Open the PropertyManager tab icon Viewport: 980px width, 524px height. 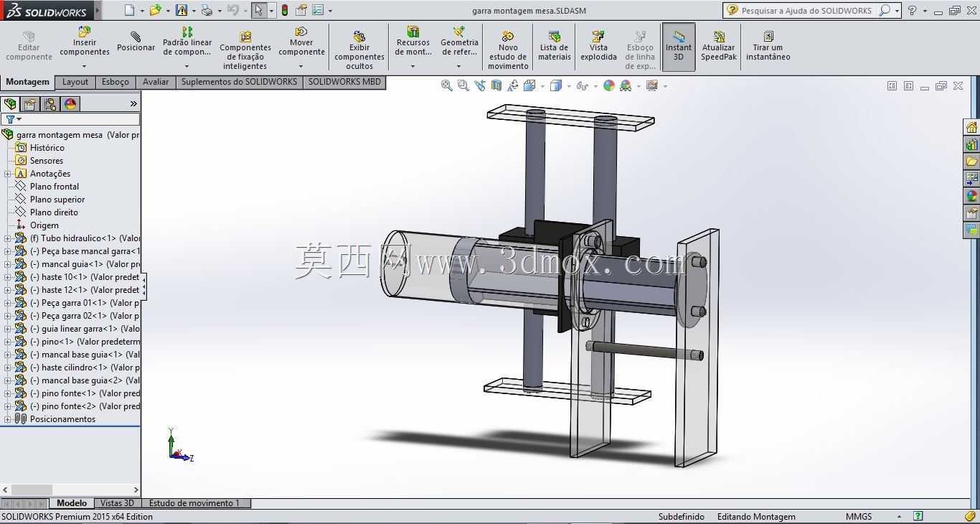click(x=30, y=104)
